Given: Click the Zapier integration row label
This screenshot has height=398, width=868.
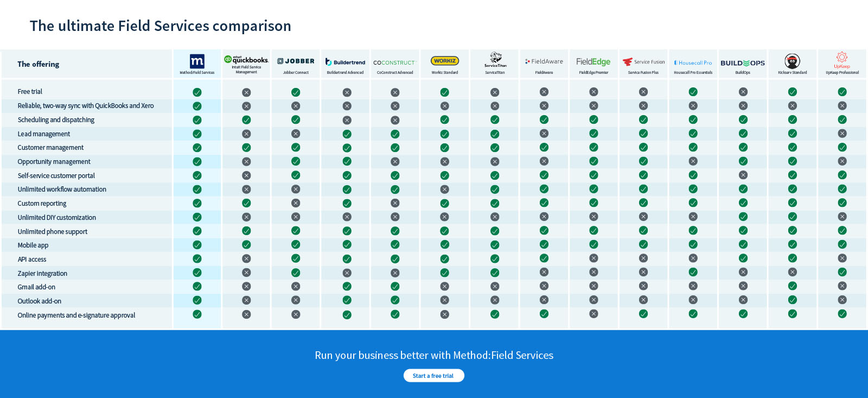Looking at the screenshot, I should [x=42, y=274].
